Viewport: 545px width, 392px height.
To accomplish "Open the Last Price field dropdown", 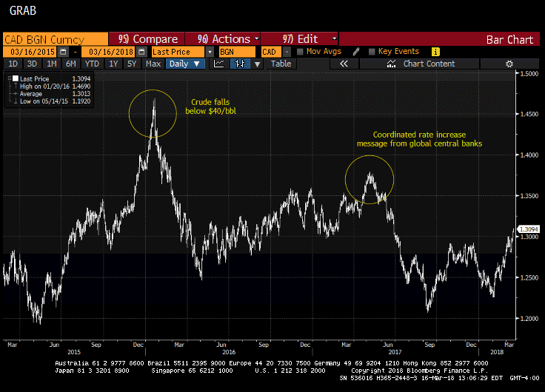I will pyautogui.click(x=210, y=52).
